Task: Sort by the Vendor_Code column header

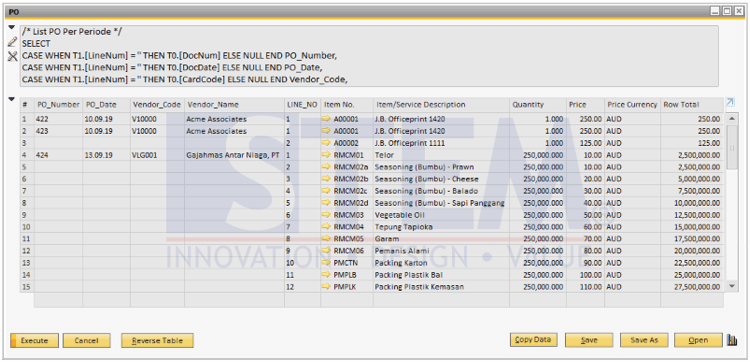Action: (157, 105)
